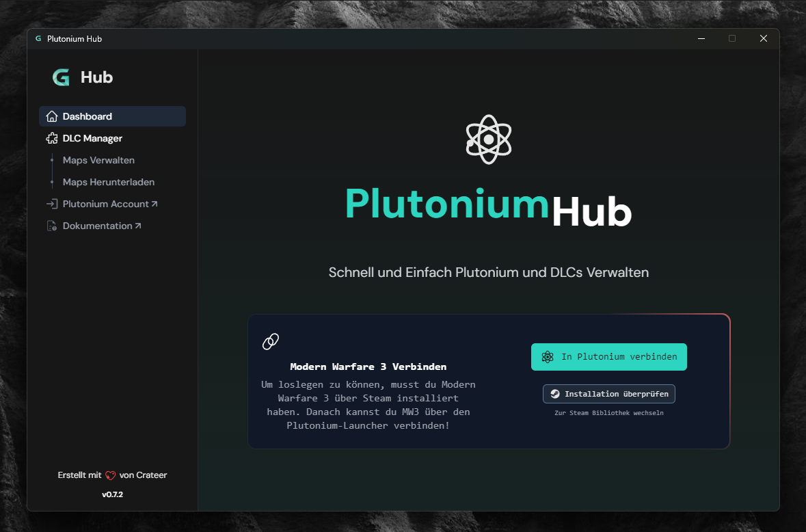Click the heart icon in the footer credit
Image resolution: width=806 pixels, height=532 pixels.
[x=109, y=475]
